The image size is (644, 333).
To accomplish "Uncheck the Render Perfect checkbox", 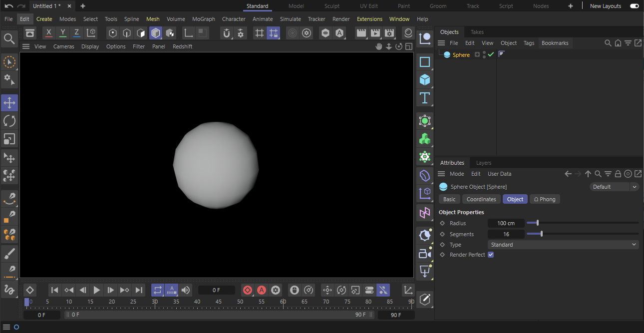I will [491, 255].
